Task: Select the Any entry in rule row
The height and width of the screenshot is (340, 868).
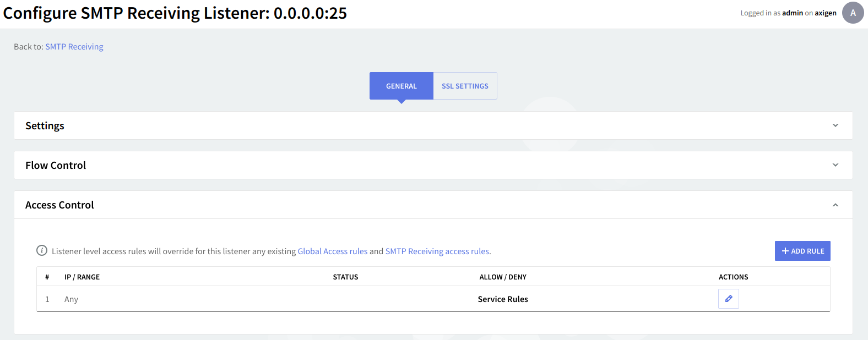Action: pos(71,299)
